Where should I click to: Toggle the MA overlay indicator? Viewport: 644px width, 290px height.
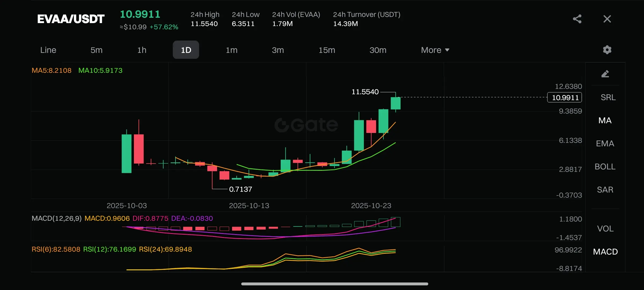(605, 120)
